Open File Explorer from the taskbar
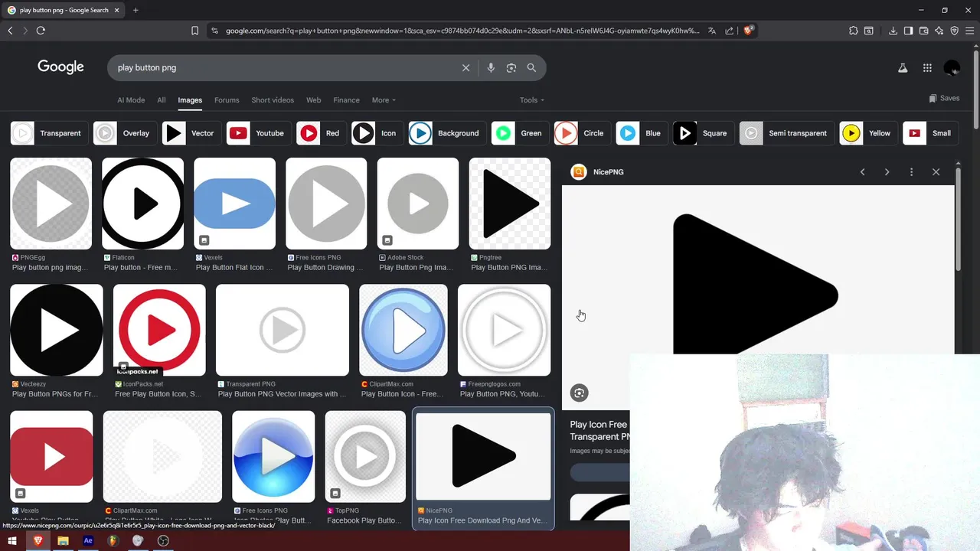 [x=63, y=540]
